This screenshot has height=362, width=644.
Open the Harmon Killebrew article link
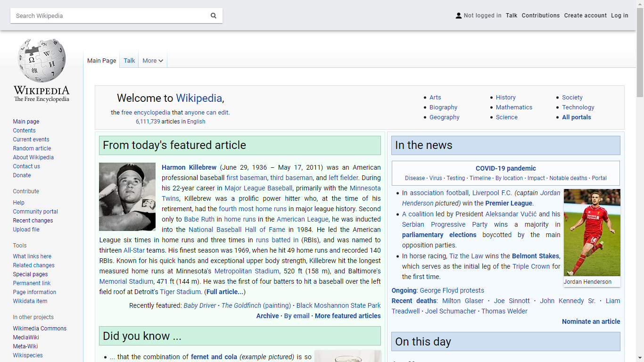pos(189,167)
